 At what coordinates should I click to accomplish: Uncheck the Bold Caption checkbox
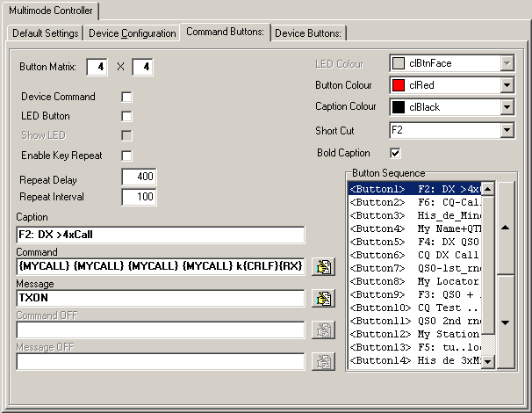pyautogui.click(x=395, y=153)
